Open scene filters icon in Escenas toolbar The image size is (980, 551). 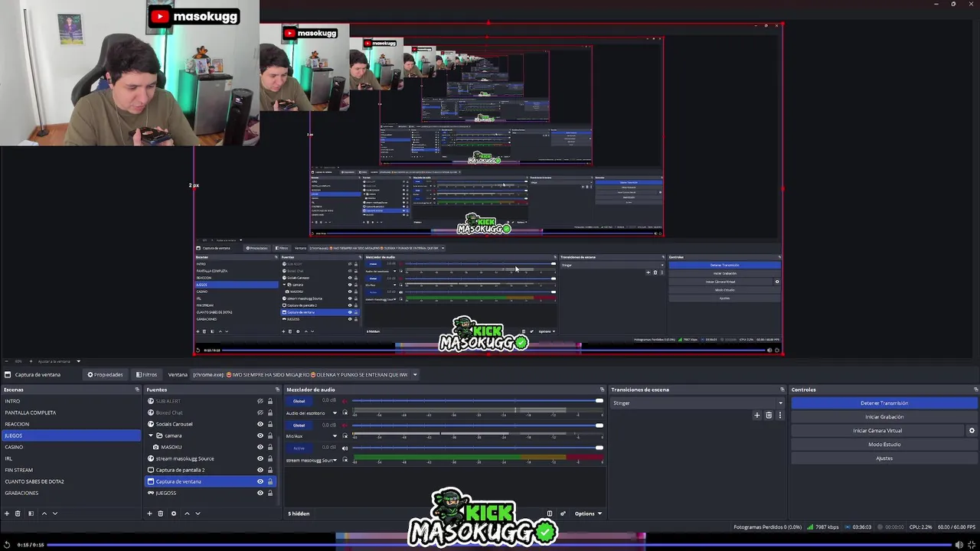[31, 514]
